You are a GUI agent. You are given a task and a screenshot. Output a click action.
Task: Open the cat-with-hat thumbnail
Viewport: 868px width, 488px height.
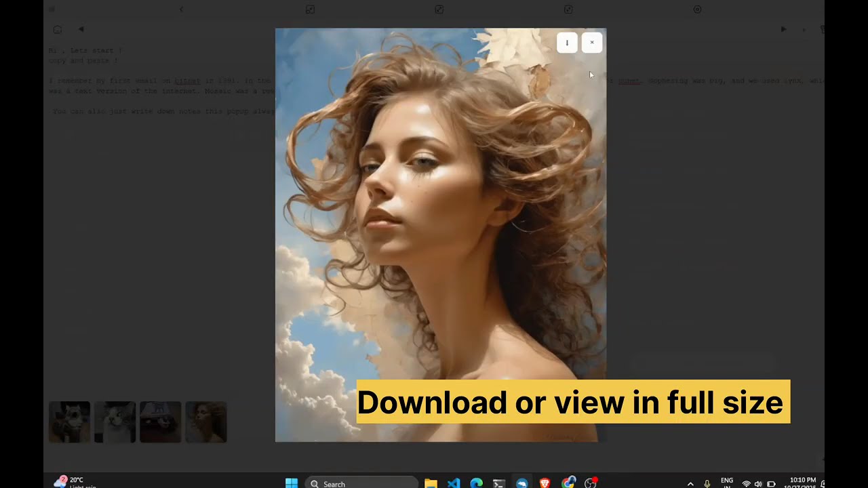[160, 422]
